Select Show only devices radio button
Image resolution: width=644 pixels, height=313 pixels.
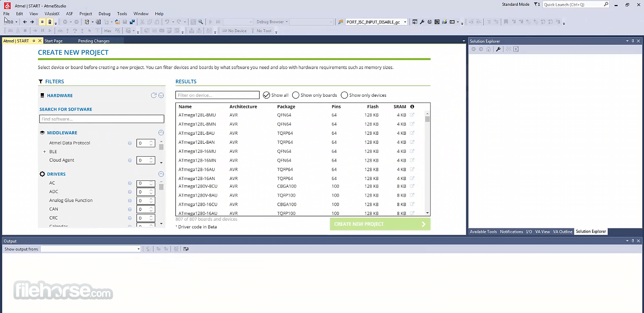click(344, 95)
